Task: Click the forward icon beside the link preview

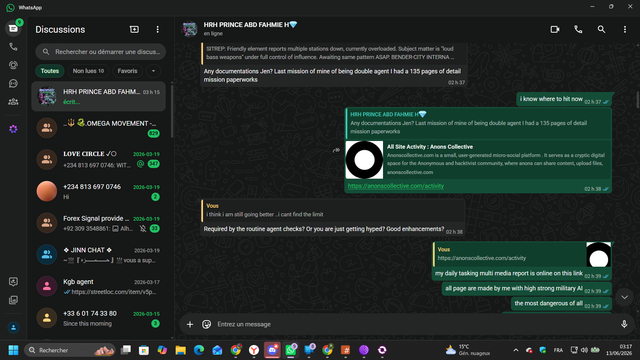Action: [x=336, y=150]
